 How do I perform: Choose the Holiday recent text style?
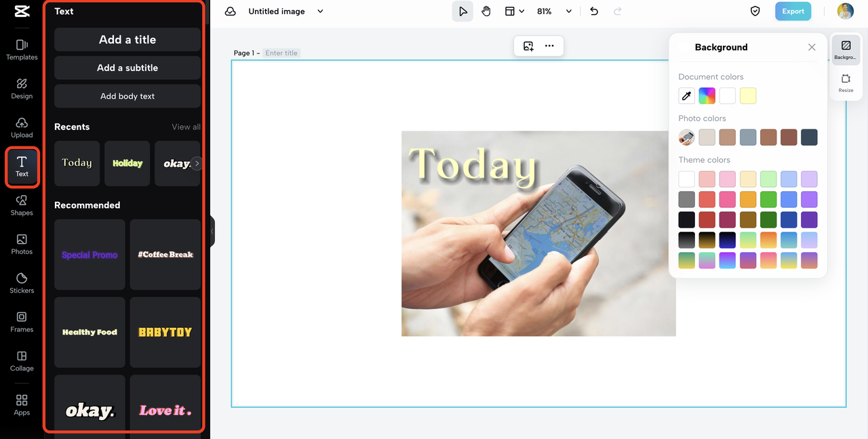(127, 163)
